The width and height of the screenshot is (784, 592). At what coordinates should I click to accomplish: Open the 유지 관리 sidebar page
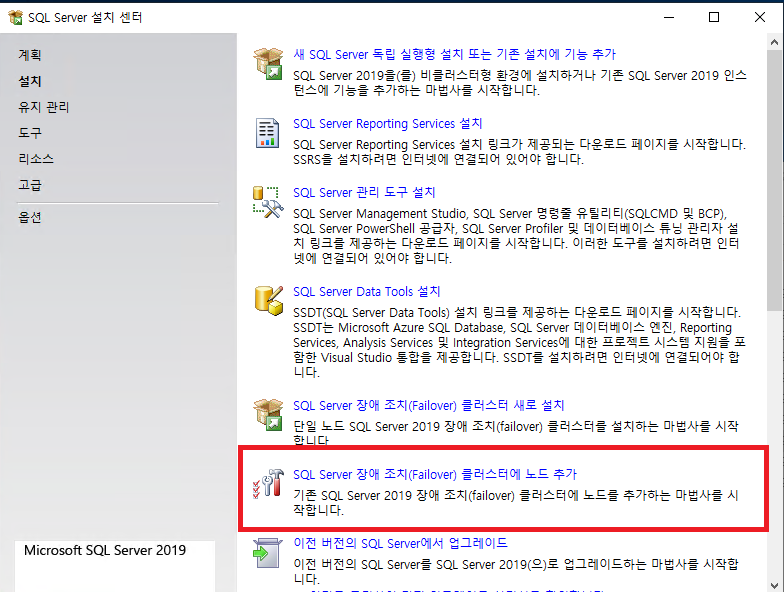(44, 107)
